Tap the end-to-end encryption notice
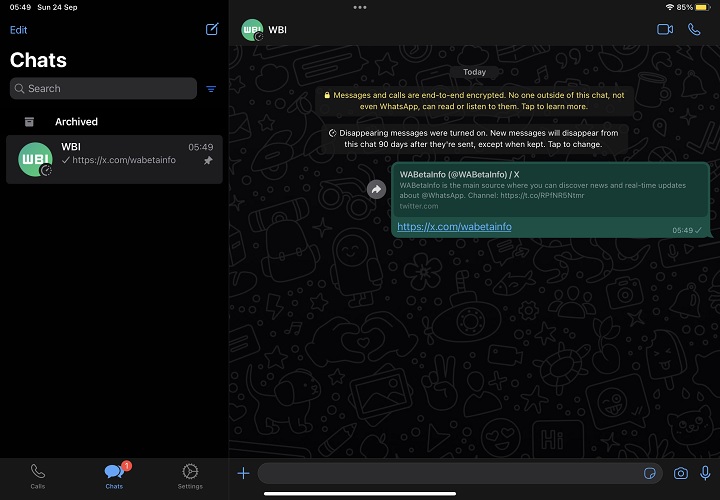 click(474, 101)
